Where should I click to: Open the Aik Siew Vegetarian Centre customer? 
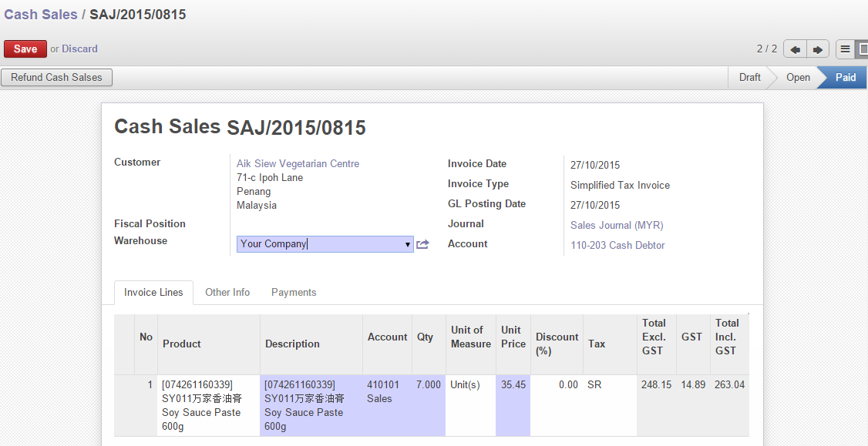pyautogui.click(x=298, y=163)
